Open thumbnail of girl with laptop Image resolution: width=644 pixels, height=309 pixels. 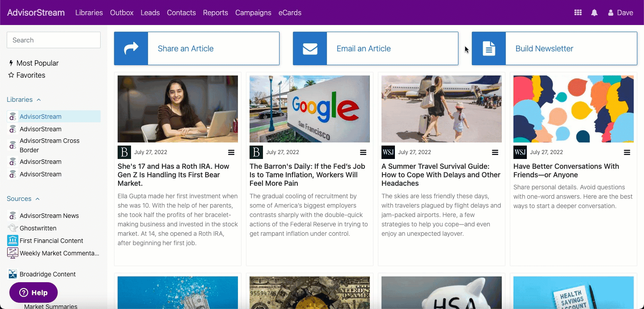pos(178,109)
